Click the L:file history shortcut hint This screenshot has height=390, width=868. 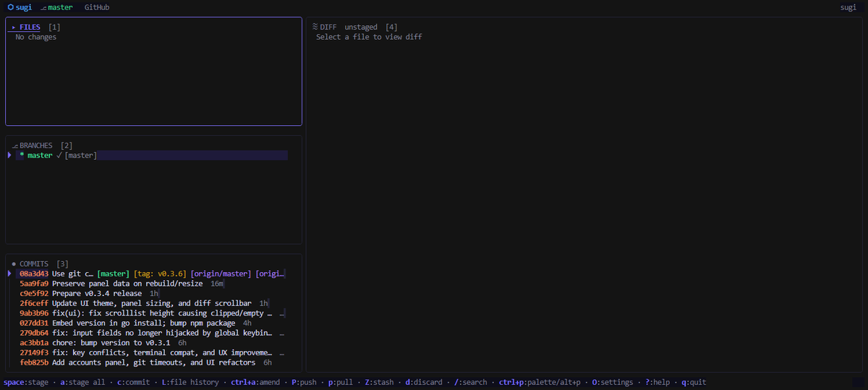point(190,382)
